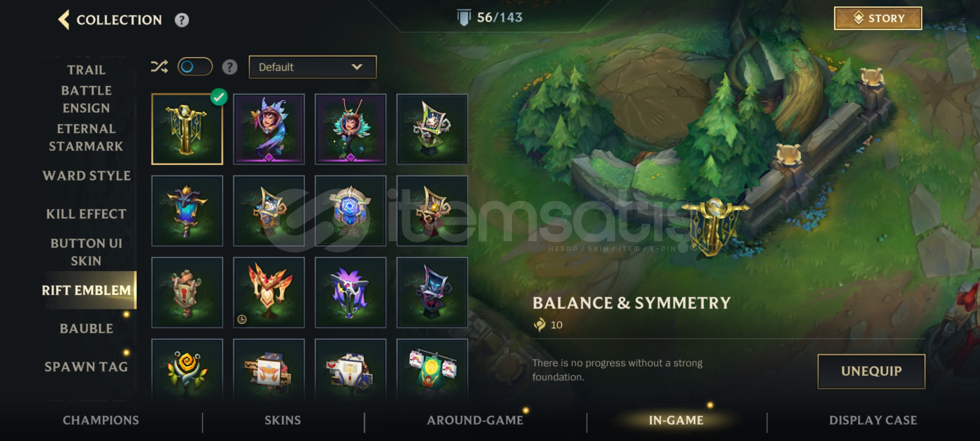The image size is (980, 441).
Task: Switch to the Skins tab
Action: point(283,420)
